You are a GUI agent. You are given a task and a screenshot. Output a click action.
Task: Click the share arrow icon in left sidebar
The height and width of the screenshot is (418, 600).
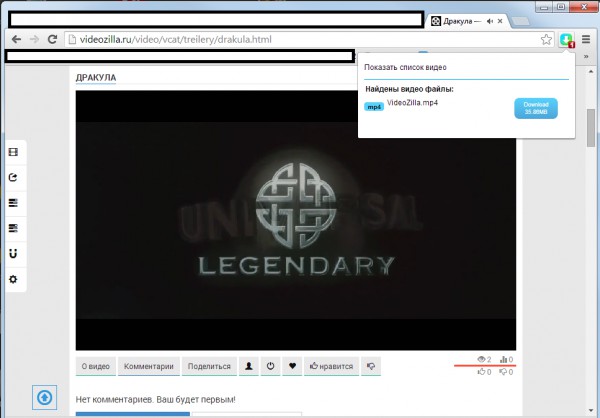13,178
